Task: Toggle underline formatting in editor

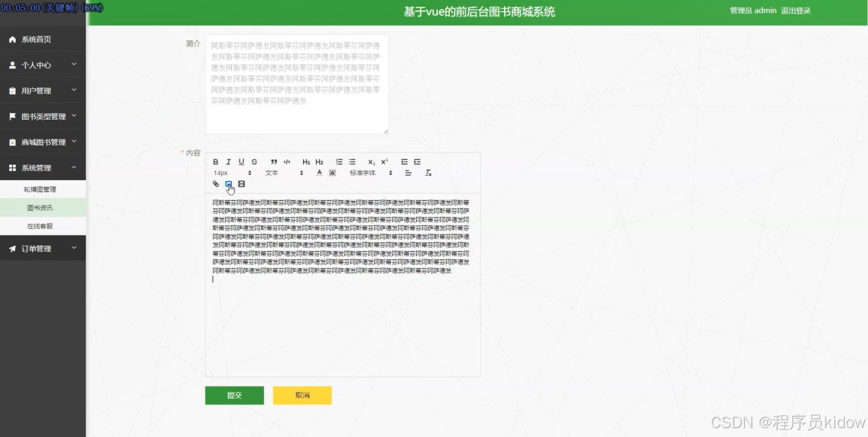Action: pos(241,162)
